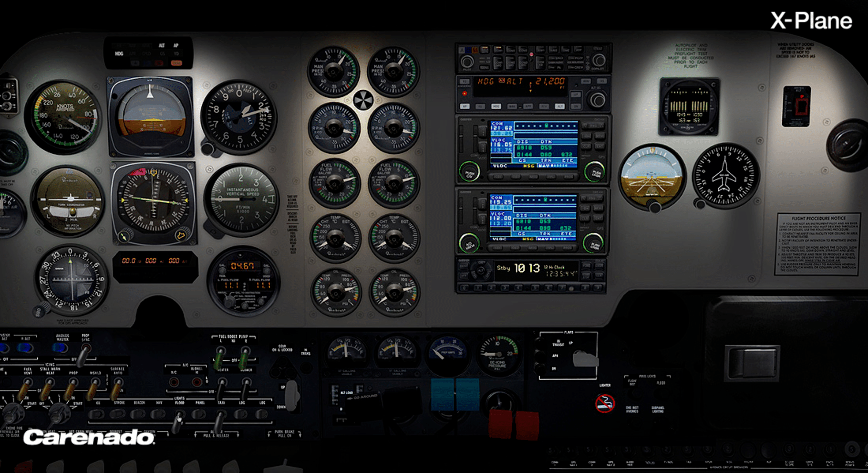The image size is (868, 473).
Task: Engage the autopilot ALT hold button
Action: coord(559,106)
